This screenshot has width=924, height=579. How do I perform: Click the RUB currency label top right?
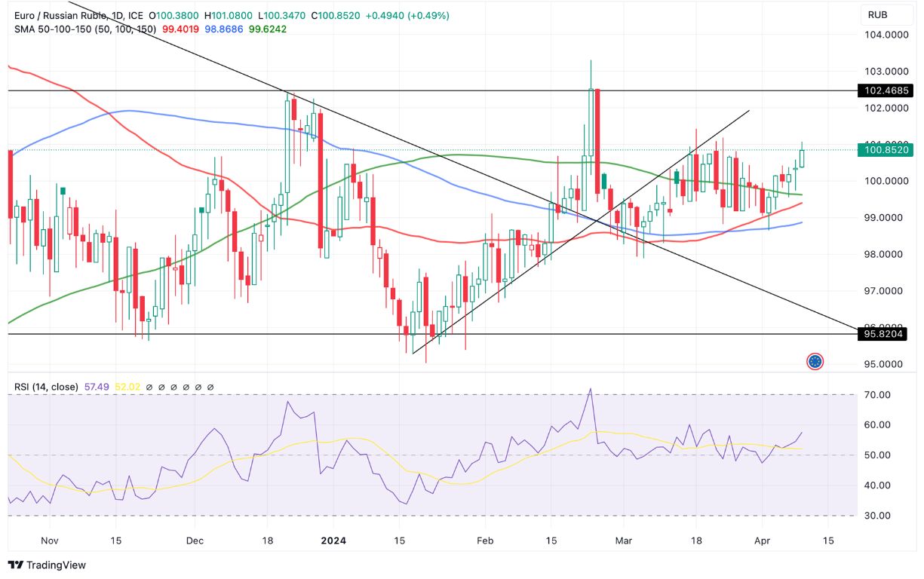pyautogui.click(x=888, y=14)
